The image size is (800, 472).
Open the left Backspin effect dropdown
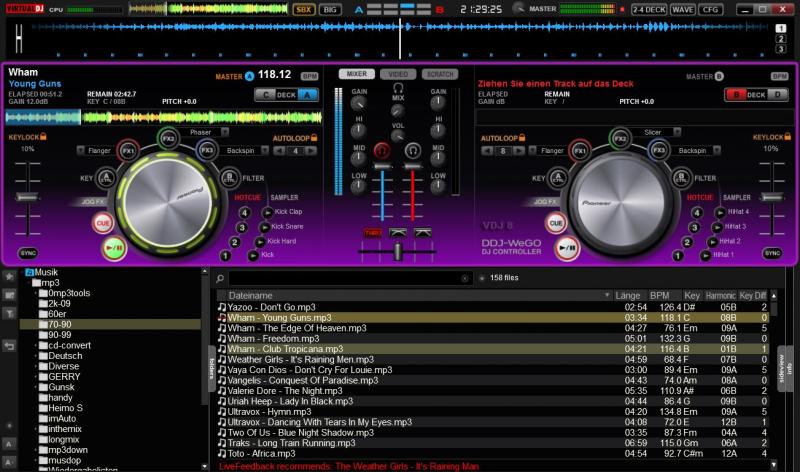pyautogui.click(x=265, y=151)
